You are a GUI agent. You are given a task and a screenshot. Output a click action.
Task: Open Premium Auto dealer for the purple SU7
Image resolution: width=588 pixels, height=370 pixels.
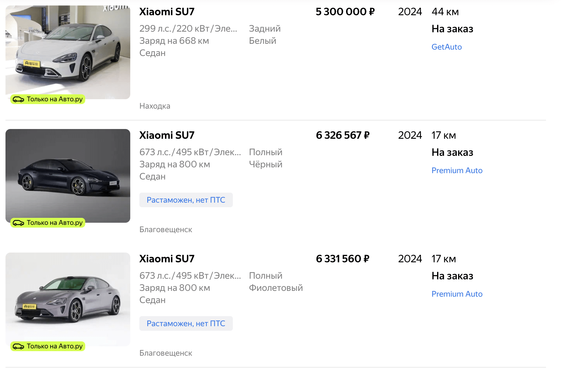pyautogui.click(x=457, y=294)
